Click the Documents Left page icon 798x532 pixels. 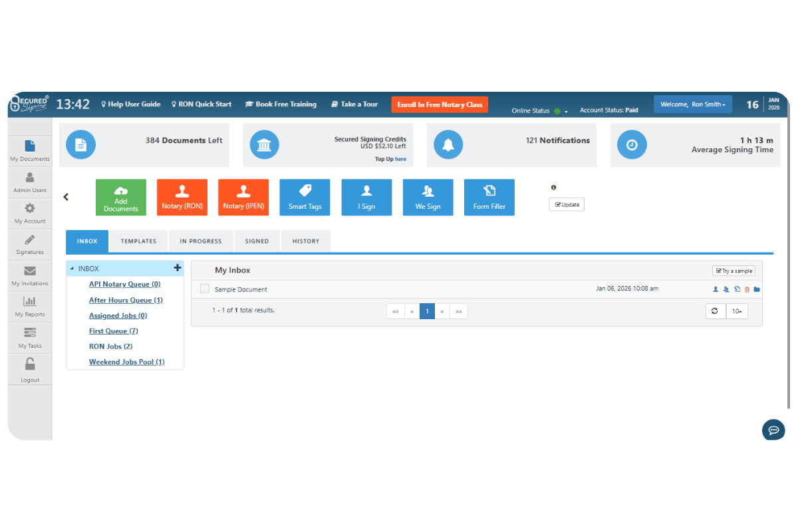click(80, 145)
